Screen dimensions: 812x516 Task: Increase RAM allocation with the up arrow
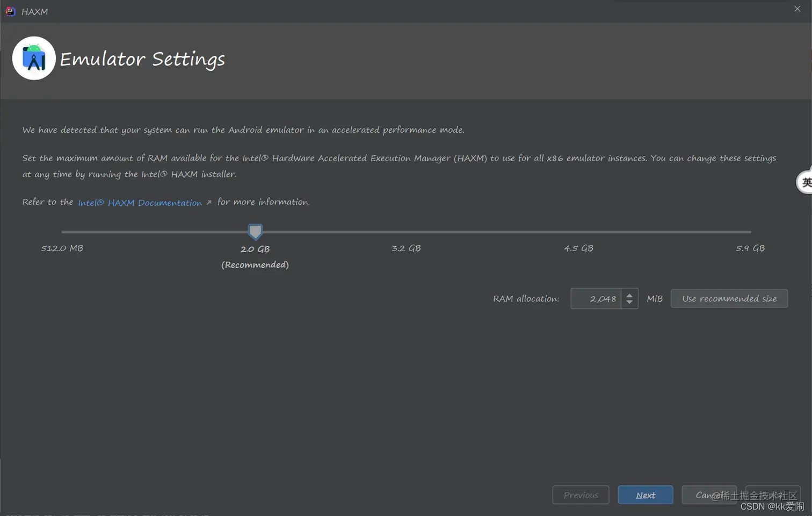coord(629,295)
